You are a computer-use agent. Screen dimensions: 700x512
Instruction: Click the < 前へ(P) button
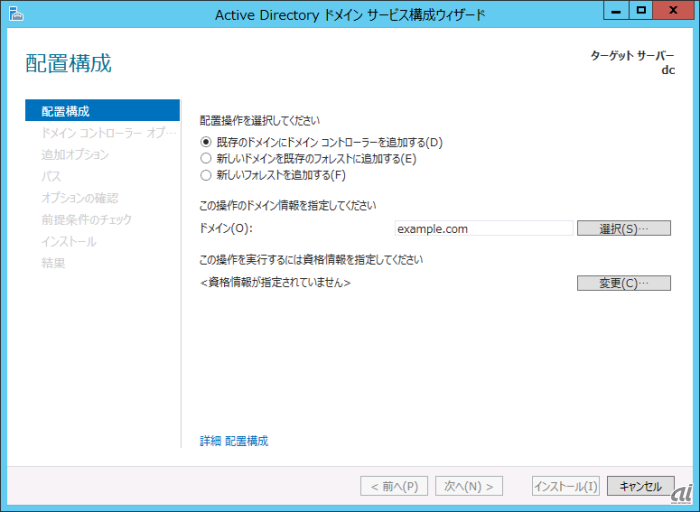[x=394, y=486]
